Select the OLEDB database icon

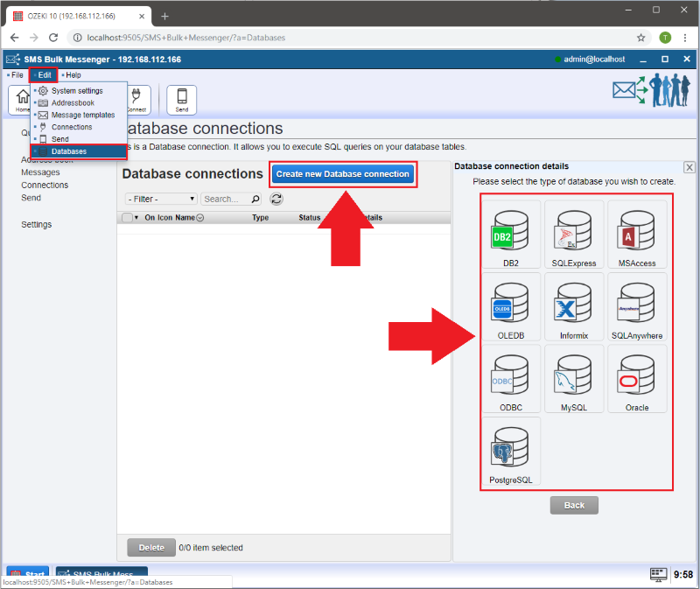(x=511, y=306)
